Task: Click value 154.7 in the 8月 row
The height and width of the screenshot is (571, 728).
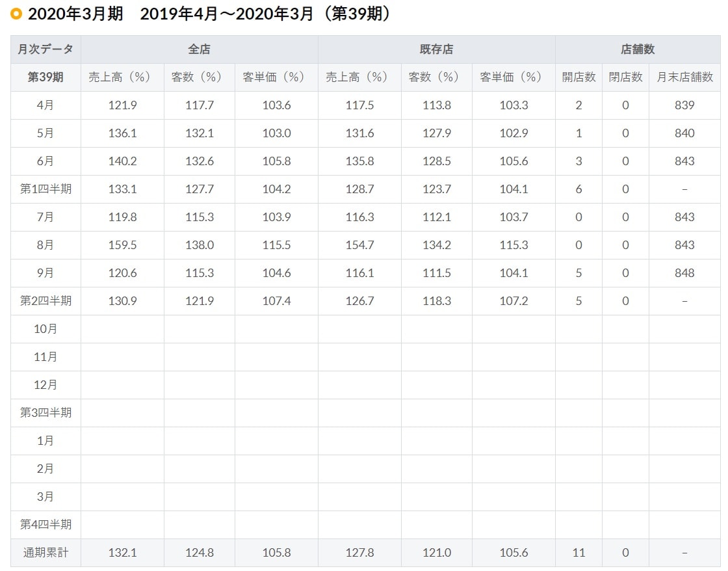Action: [x=360, y=245]
